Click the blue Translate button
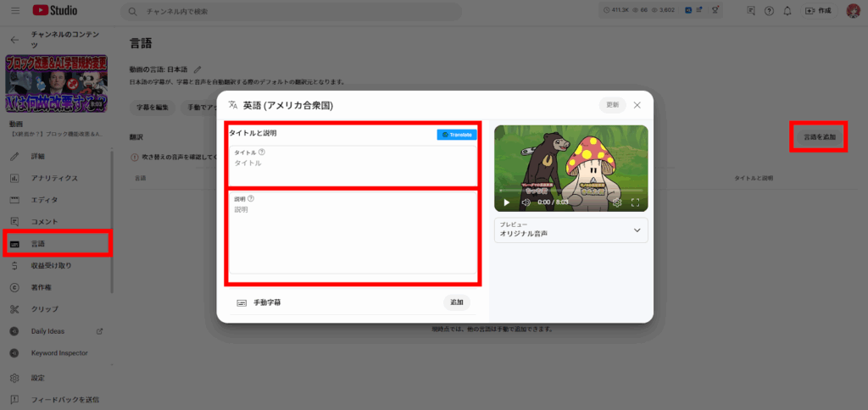The image size is (868, 410). 457,135
